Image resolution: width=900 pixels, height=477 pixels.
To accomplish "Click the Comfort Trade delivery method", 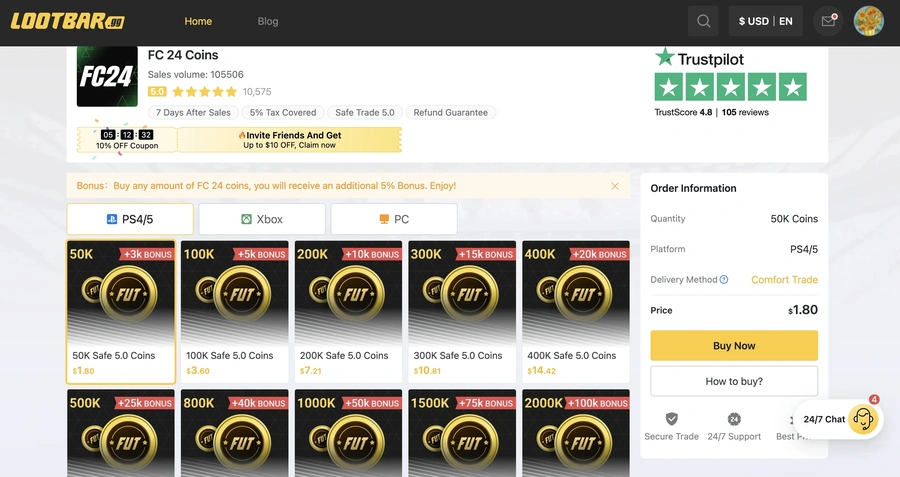I will (784, 280).
